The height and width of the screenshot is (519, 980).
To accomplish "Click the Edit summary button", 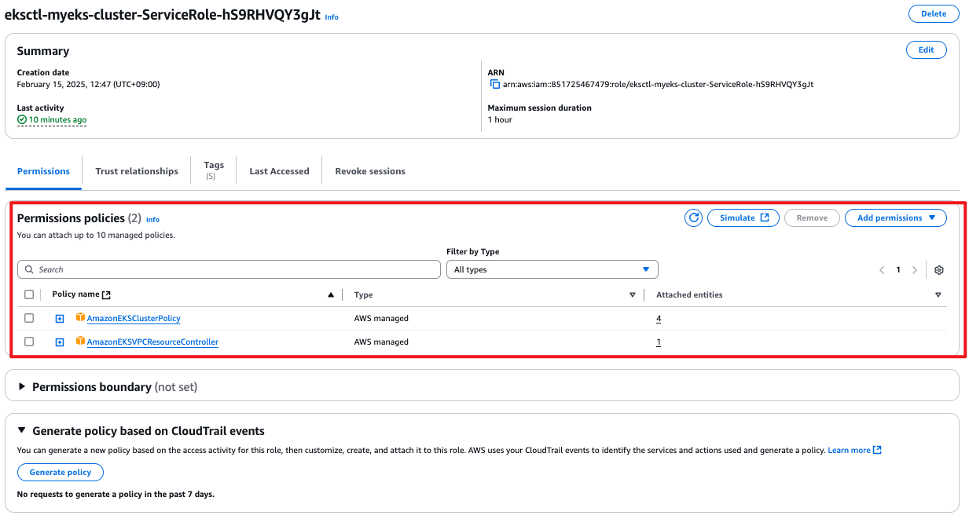I will [x=927, y=49].
